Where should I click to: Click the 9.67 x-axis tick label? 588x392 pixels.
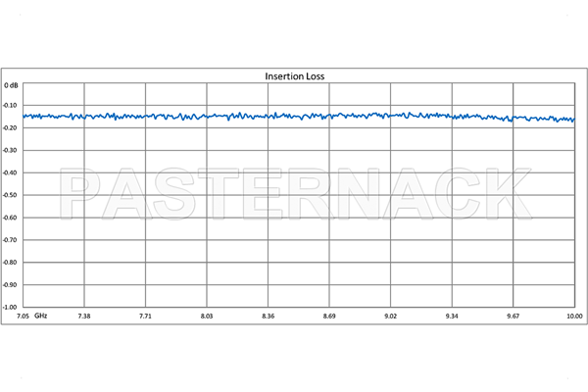point(513,317)
